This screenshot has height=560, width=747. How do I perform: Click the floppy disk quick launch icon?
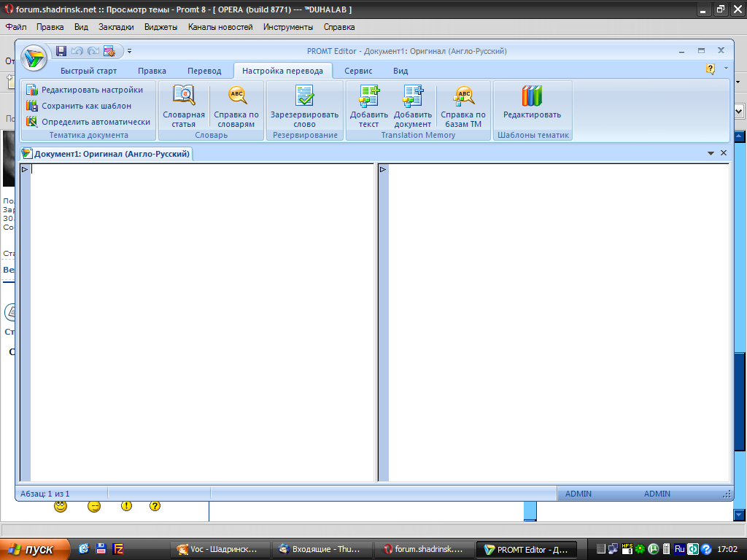click(101, 549)
